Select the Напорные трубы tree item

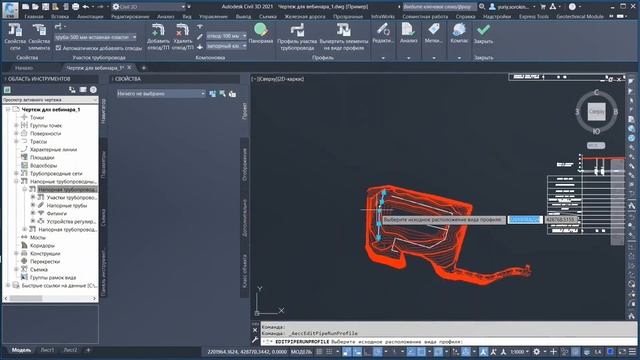pyautogui.click(x=67, y=205)
